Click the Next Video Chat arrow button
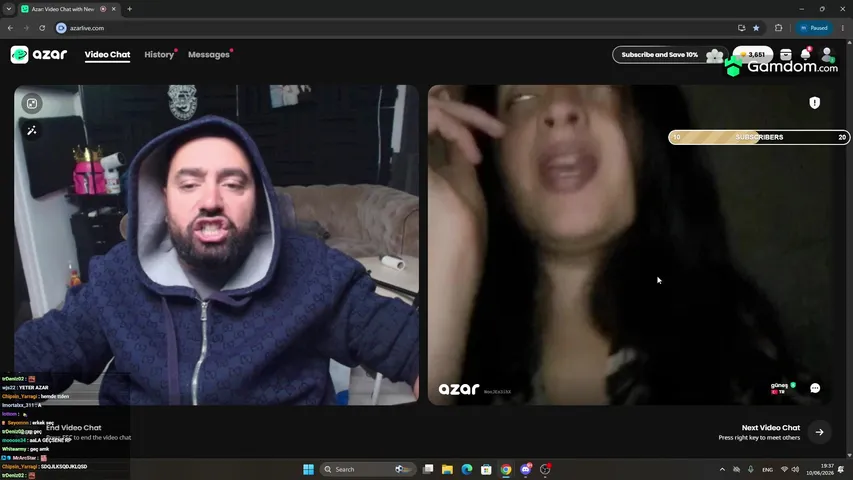The height and width of the screenshot is (480, 853). click(819, 432)
